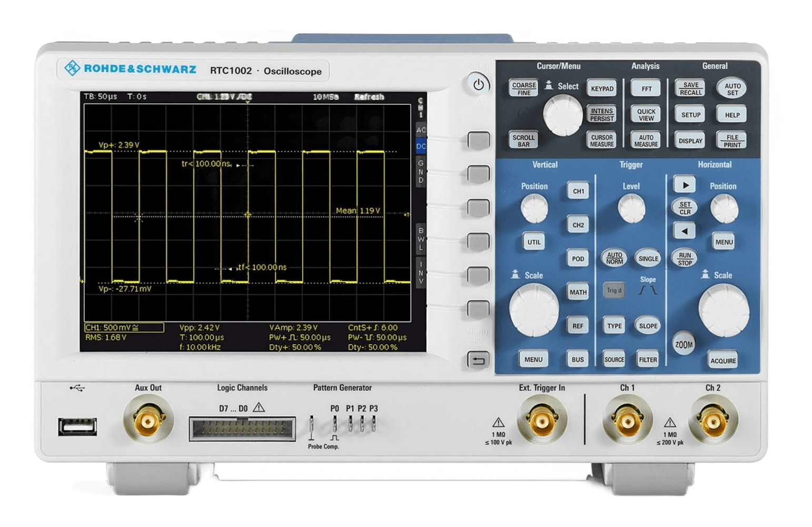Open the FFT analysis function
The width and height of the screenshot is (812, 527).
[646, 89]
